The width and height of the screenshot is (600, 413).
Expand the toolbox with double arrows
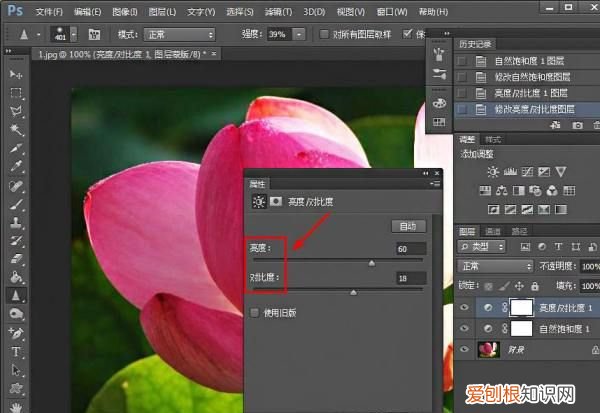pyautogui.click(x=8, y=51)
